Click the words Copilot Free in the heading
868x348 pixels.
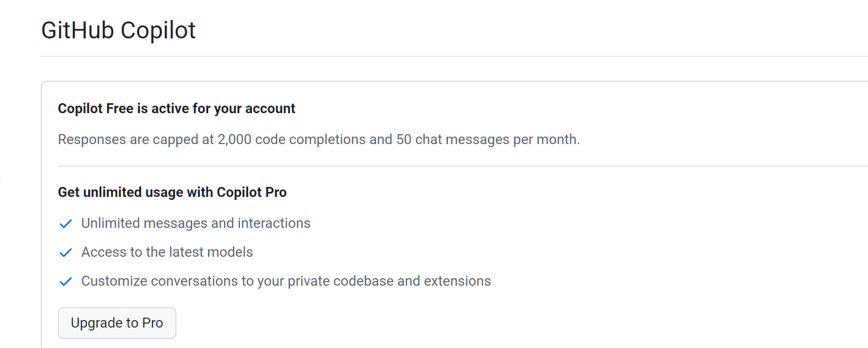(x=96, y=109)
